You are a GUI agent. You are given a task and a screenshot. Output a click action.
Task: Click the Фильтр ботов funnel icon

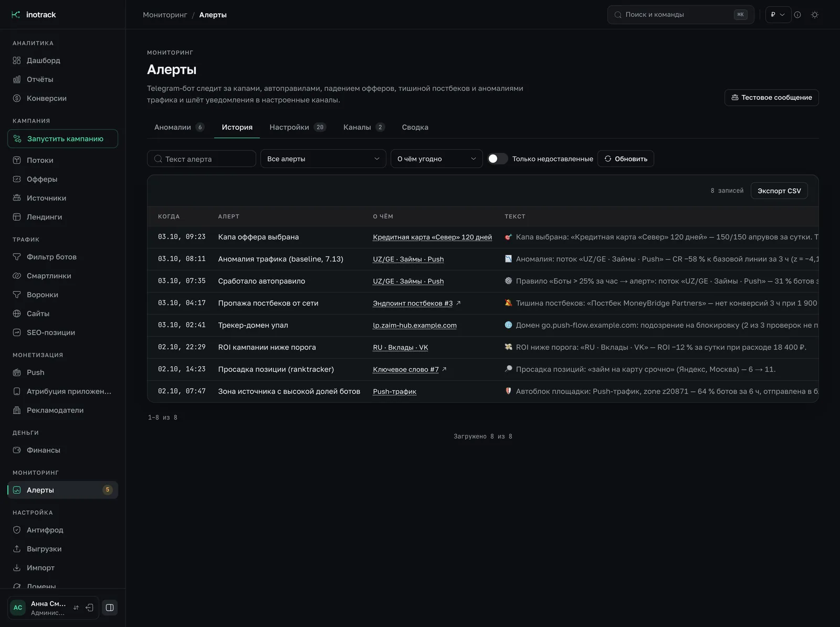[17, 257]
